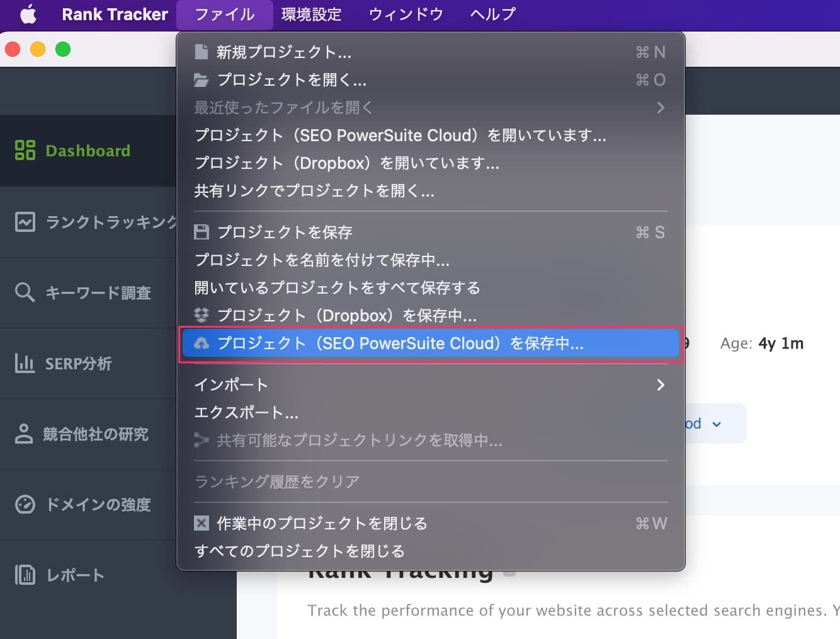Expand 最近使ったファイルを開く submenu arrow
Image resolution: width=840 pixels, height=639 pixels.
(660, 108)
